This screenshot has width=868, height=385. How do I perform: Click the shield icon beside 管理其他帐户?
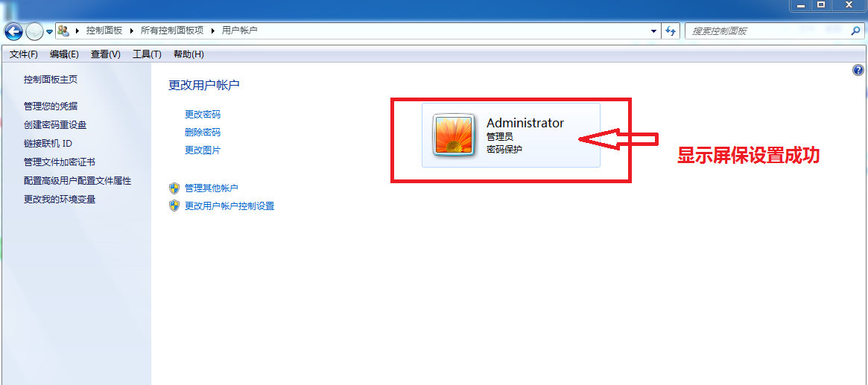pos(174,188)
